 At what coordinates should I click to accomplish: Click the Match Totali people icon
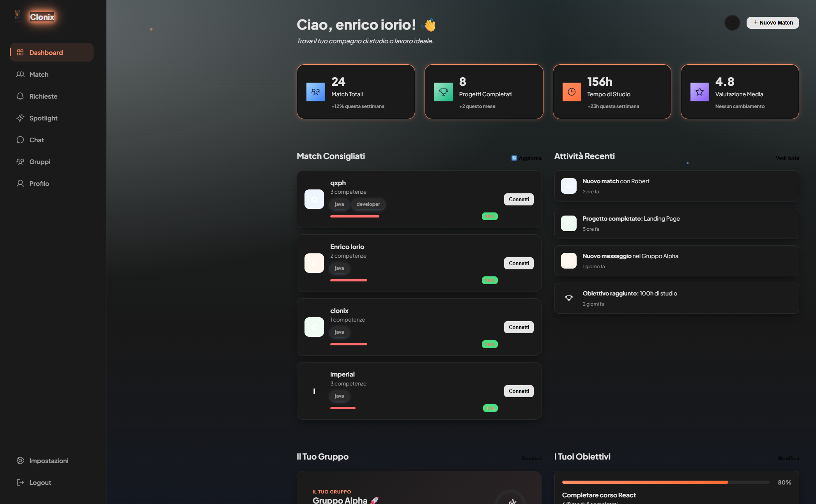tap(316, 92)
